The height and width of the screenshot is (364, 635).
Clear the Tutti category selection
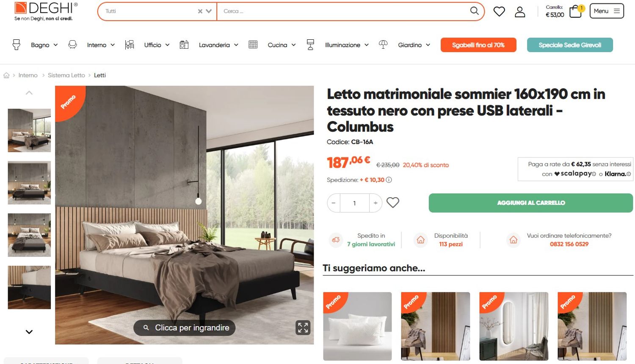pyautogui.click(x=200, y=11)
